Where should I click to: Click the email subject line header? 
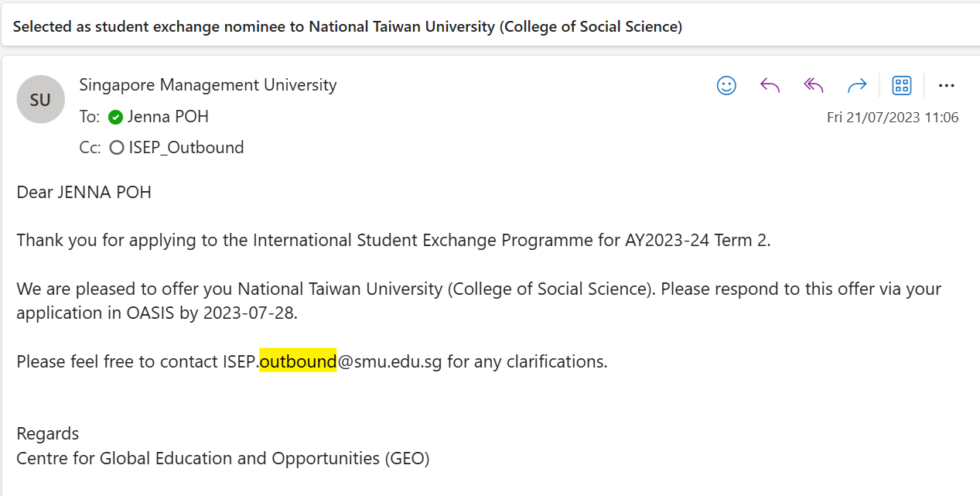(x=347, y=26)
